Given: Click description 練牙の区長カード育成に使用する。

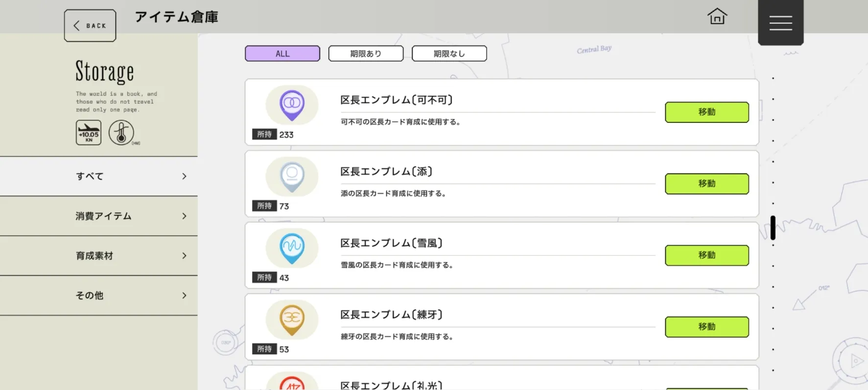Looking at the screenshot, I should [397, 336].
